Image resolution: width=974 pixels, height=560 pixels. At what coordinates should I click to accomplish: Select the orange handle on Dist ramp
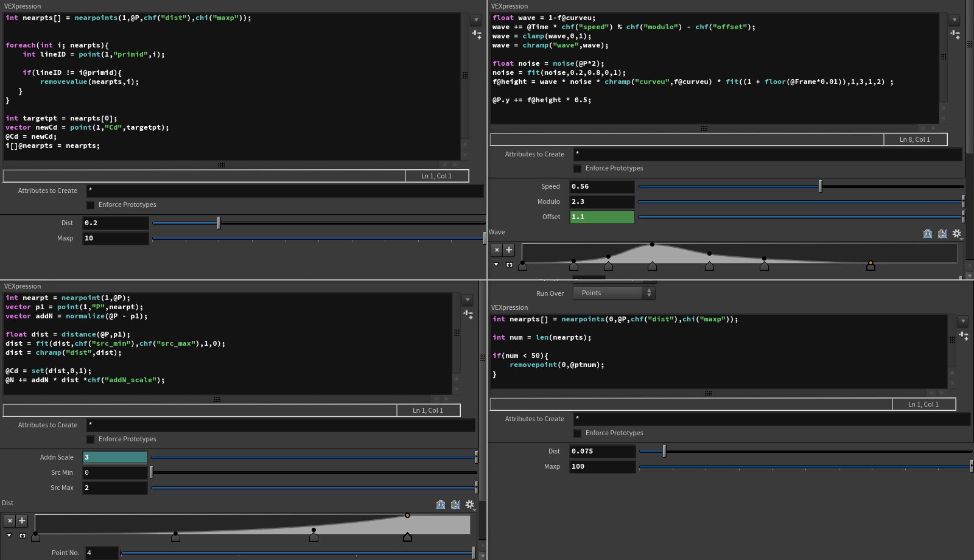407,516
